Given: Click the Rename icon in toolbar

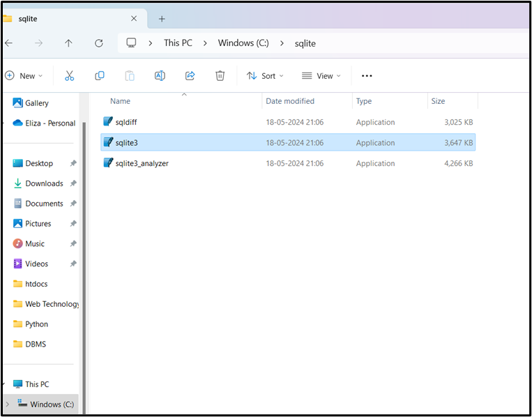Looking at the screenshot, I should click(x=160, y=75).
